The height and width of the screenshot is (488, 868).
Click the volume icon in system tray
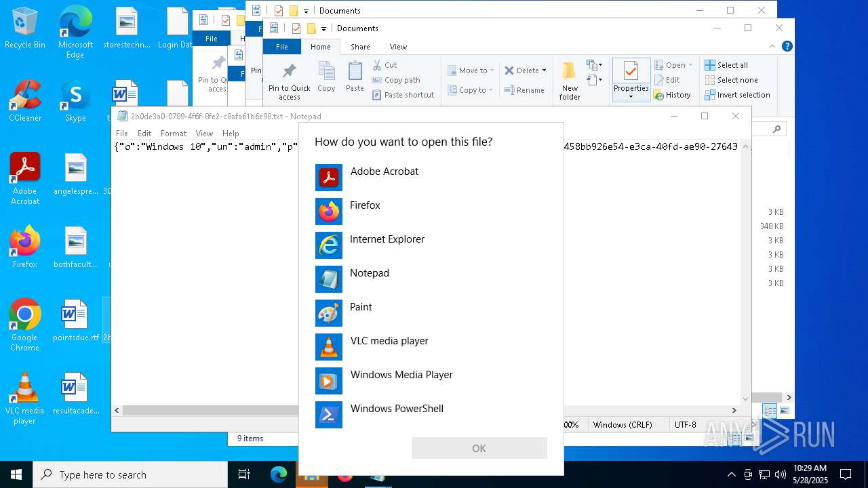[x=780, y=474]
